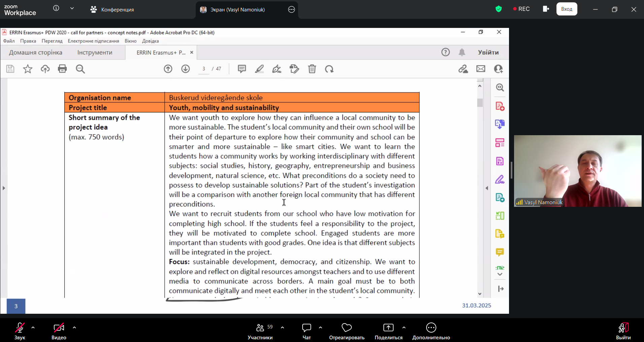644x342 pixels.
Task: Click the star bookmark icon
Action: coord(28,69)
